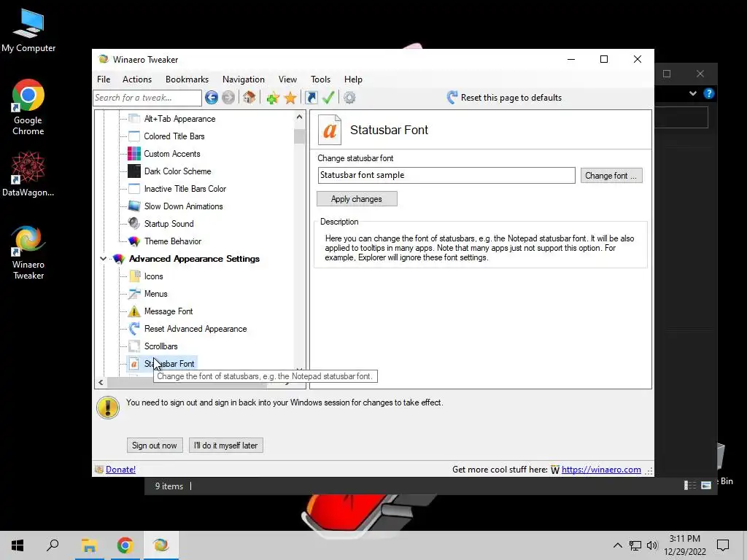Viewport: 747px width, 560px height.
Task: Open the Tools menu
Action: click(x=320, y=79)
